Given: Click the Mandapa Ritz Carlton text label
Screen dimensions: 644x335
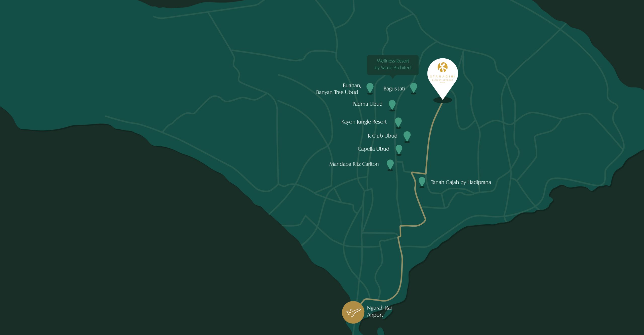Looking at the screenshot, I should click(354, 164).
